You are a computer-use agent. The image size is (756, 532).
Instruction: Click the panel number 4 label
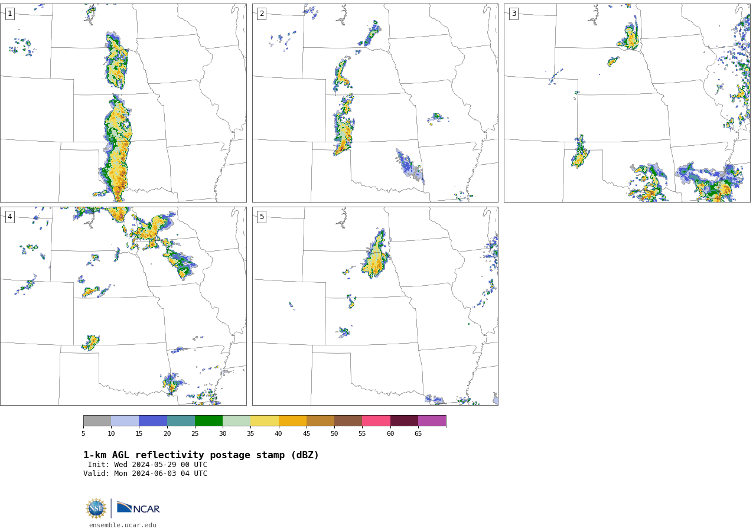[x=9, y=217]
